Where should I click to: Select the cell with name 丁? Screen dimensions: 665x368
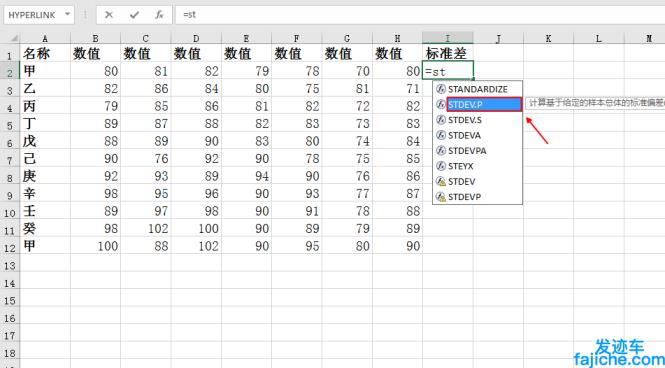pos(45,123)
